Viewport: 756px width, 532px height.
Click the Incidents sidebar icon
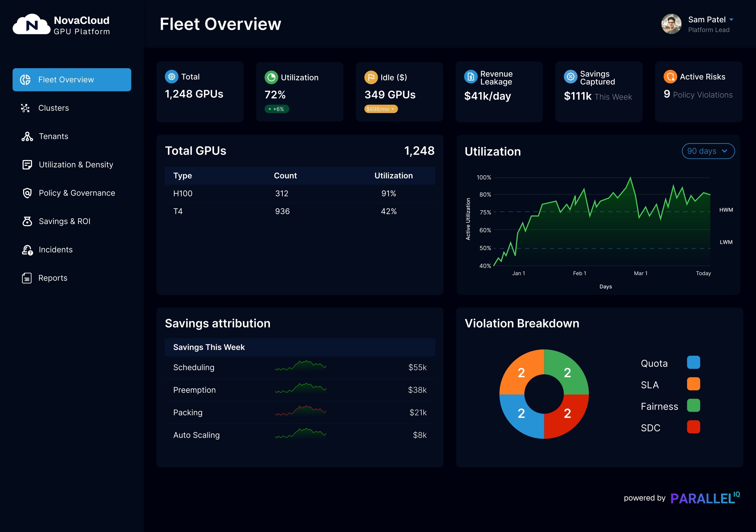click(27, 250)
